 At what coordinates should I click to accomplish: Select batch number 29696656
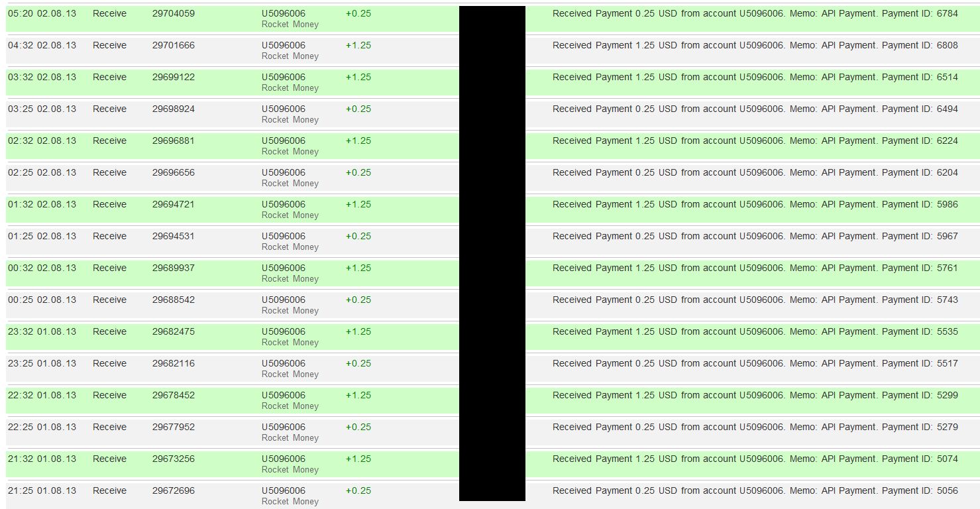pos(174,172)
